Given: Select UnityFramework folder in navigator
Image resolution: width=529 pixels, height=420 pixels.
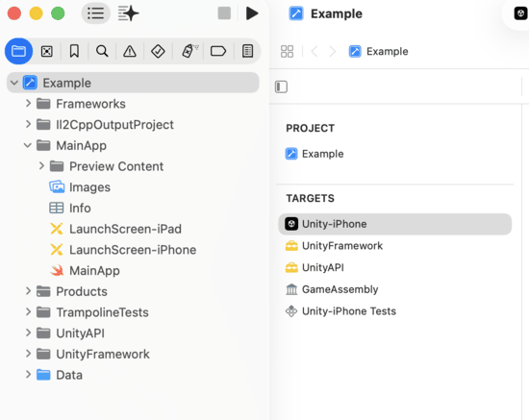Looking at the screenshot, I should pyautogui.click(x=133, y=355).
